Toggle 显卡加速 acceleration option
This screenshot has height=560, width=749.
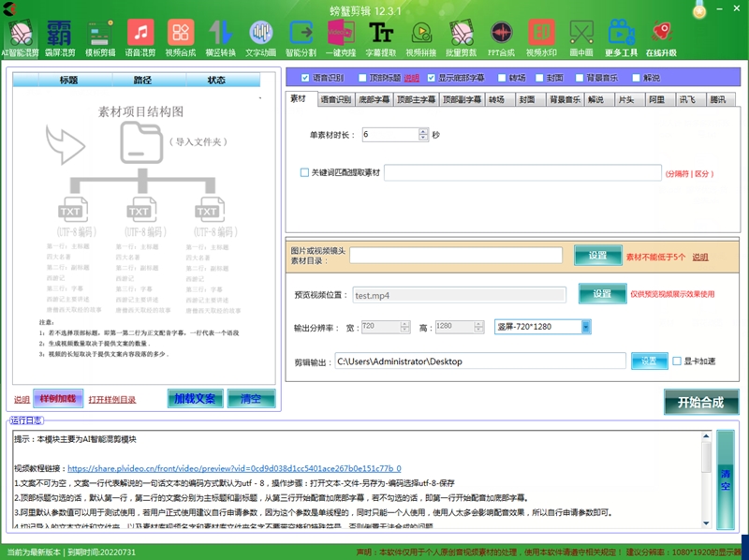(x=676, y=361)
